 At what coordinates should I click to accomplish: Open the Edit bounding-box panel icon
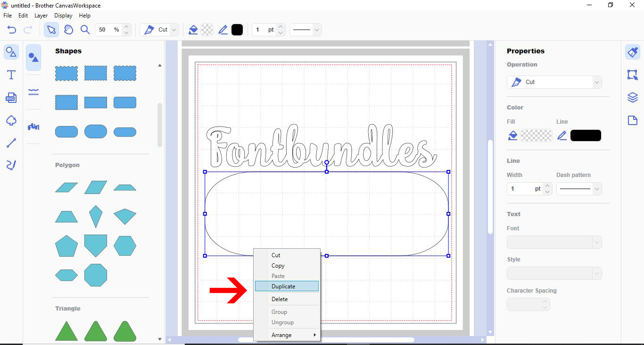pyautogui.click(x=633, y=75)
